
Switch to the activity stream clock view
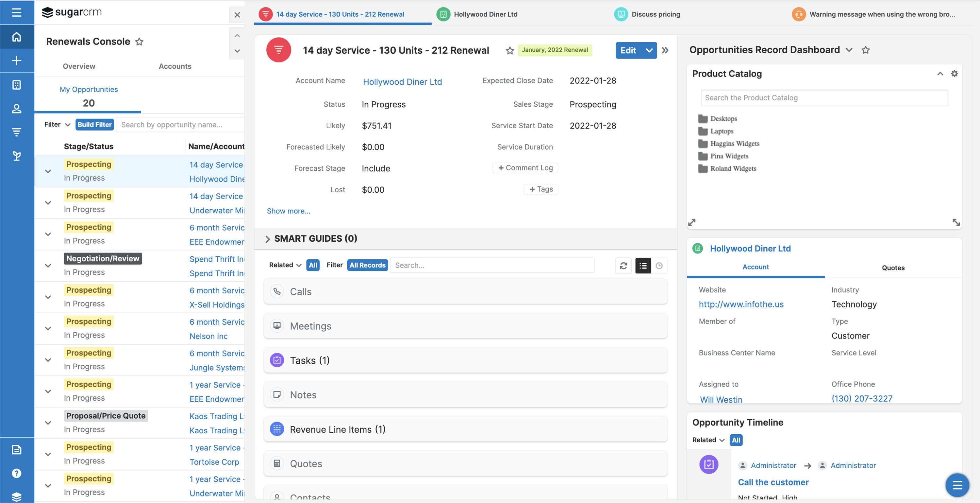point(659,265)
